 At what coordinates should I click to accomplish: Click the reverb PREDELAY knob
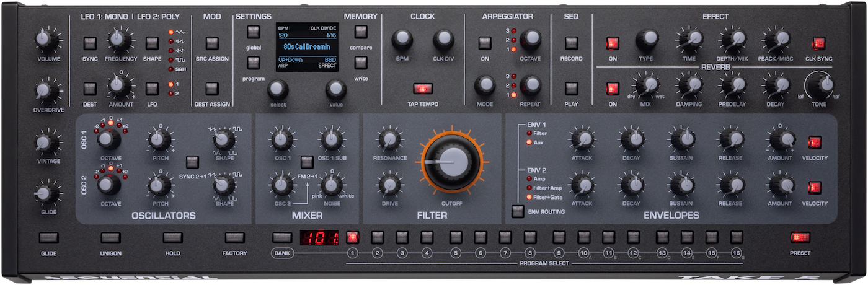point(733,85)
